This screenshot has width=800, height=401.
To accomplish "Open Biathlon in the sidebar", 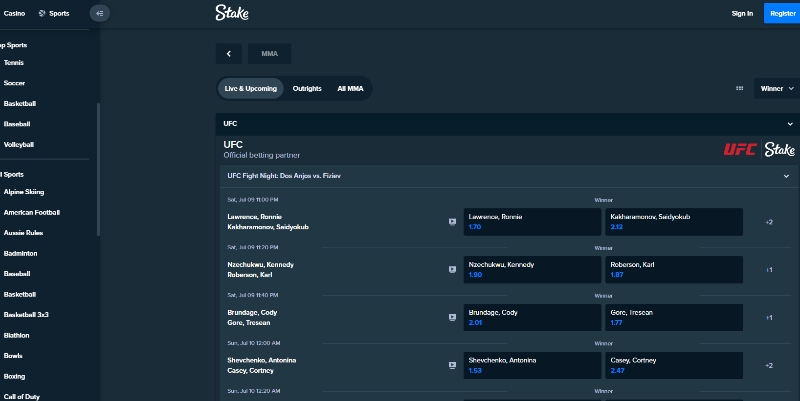I will (16, 335).
